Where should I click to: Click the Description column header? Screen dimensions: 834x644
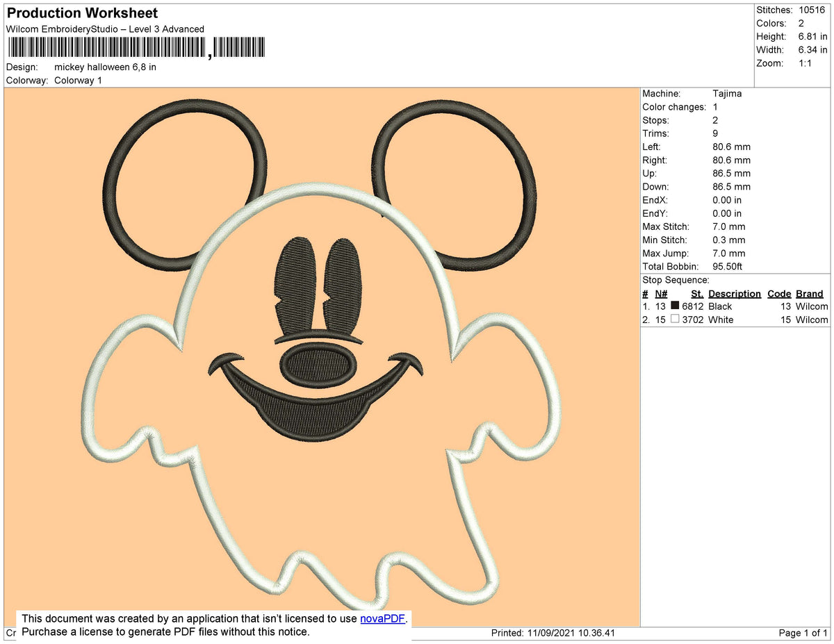735,294
